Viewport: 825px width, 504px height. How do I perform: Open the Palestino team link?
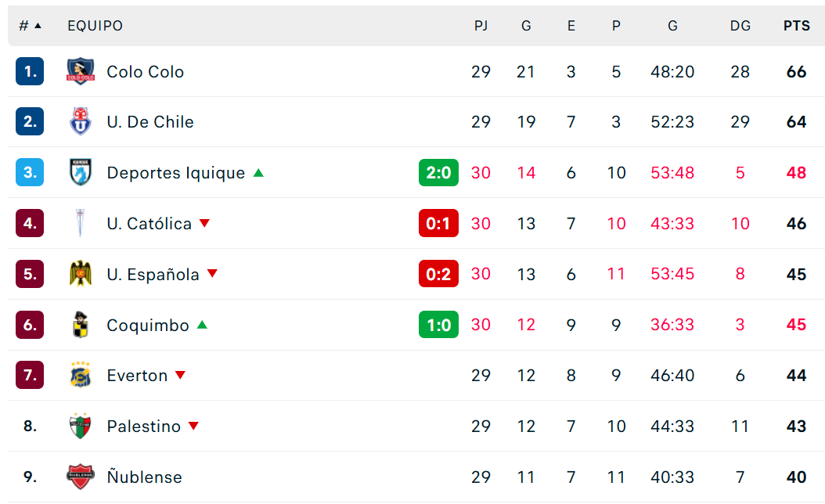[x=144, y=427]
